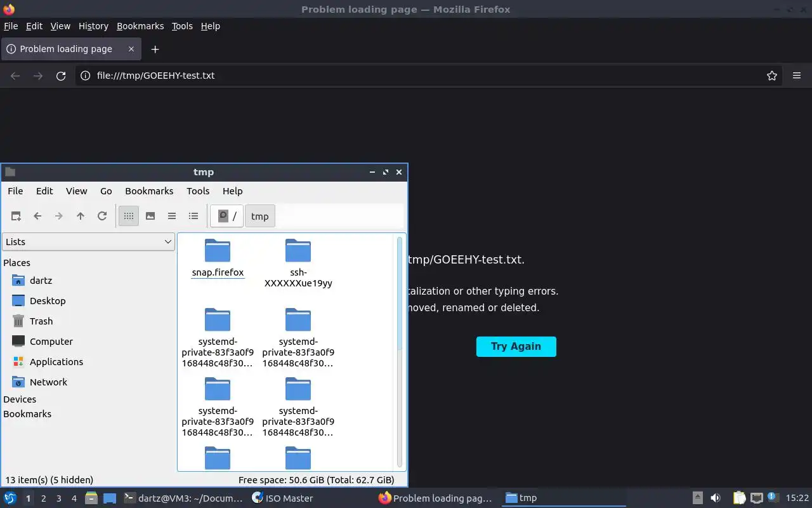The width and height of the screenshot is (812, 508).
Task: Switch file manager to detailed list view
Action: (193, 216)
